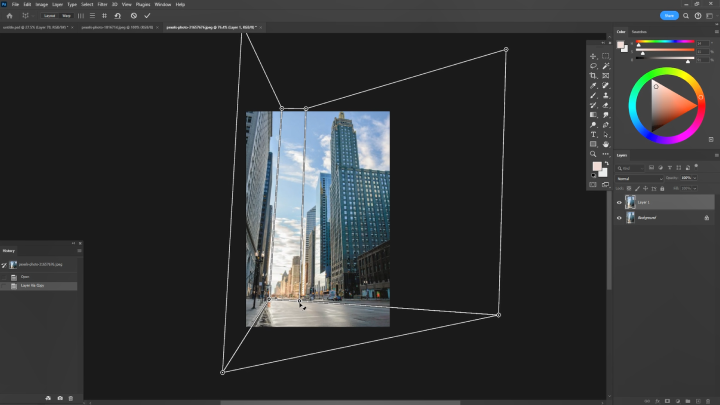Select the Rectangular Marquee tool
Screen dimensions: 720x405
pos(606,56)
